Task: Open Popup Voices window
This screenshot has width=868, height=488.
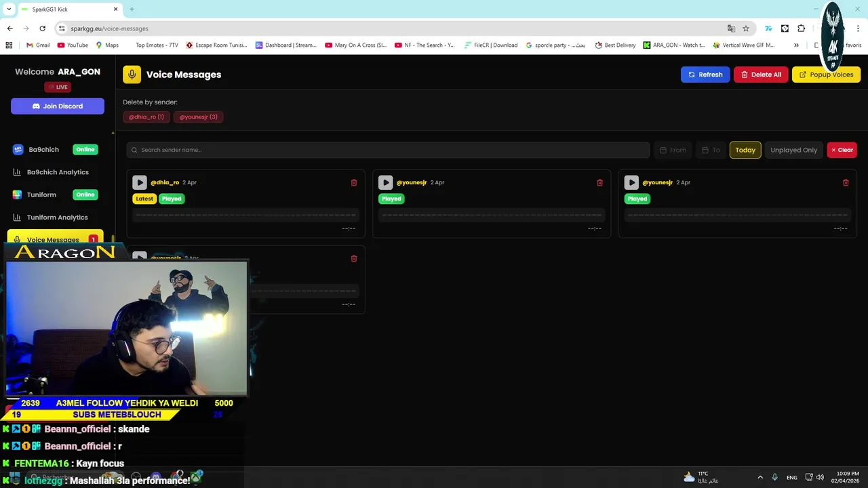Action: (x=826, y=75)
